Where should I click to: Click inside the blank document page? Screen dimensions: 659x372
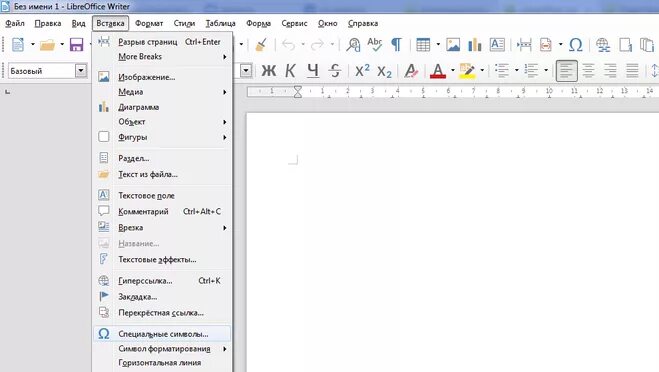click(x=452, y=243)
